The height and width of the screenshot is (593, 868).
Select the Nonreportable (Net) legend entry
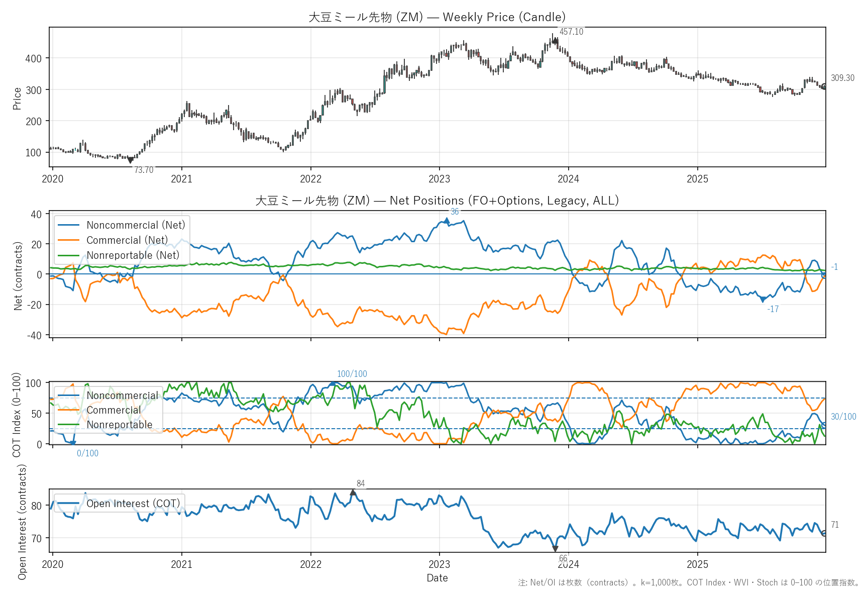pos(133,255)
